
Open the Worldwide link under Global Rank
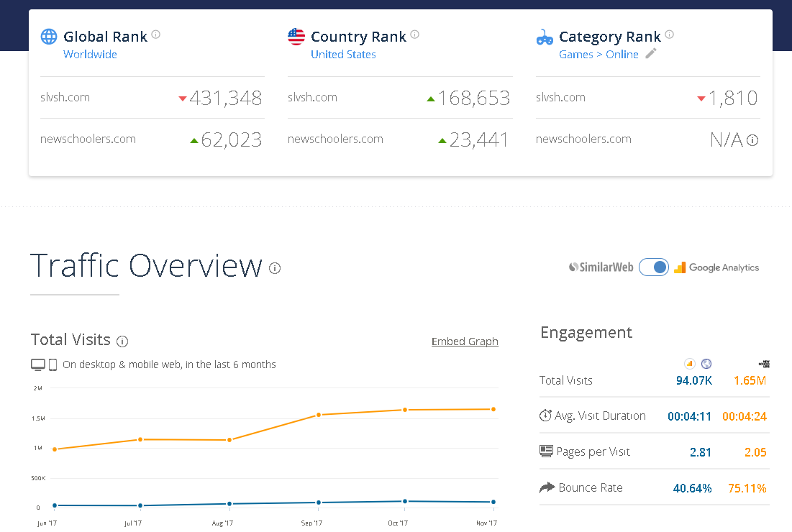90,55
